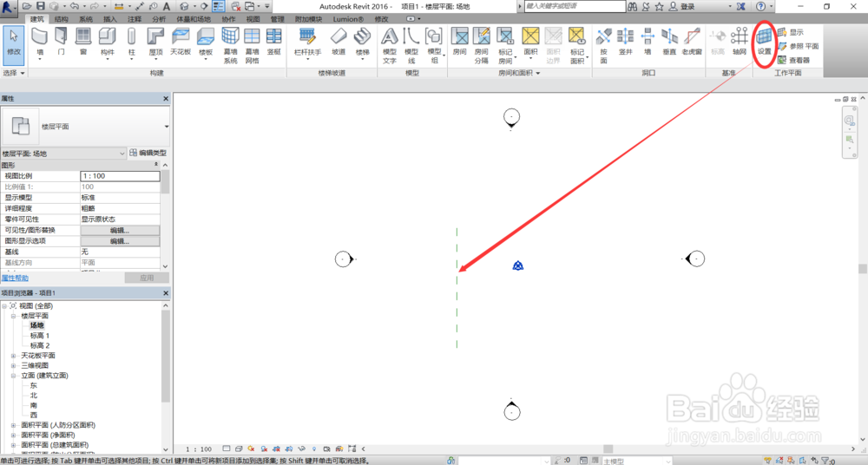Toggle Select Links in status bar

tap(768, 461)
